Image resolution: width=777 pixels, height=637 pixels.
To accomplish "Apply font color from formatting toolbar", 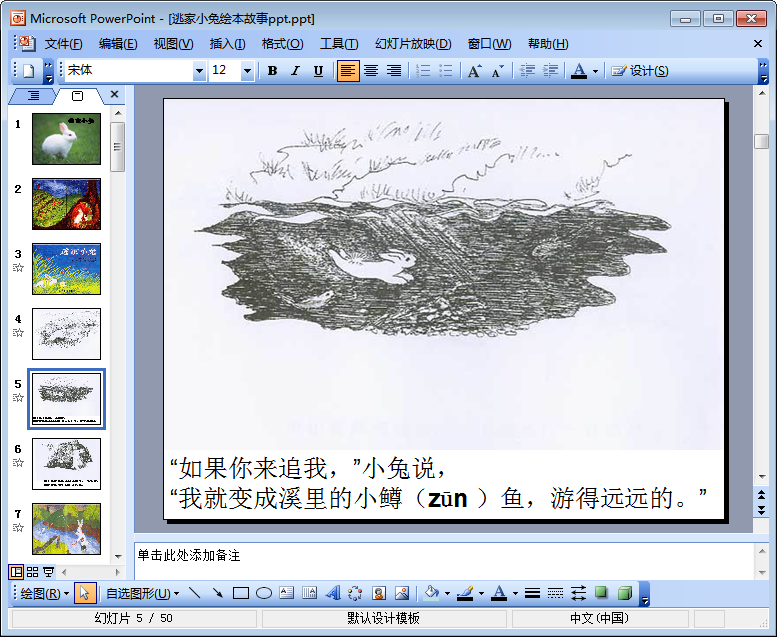I will pyautogui.click(x=579, y=71).
